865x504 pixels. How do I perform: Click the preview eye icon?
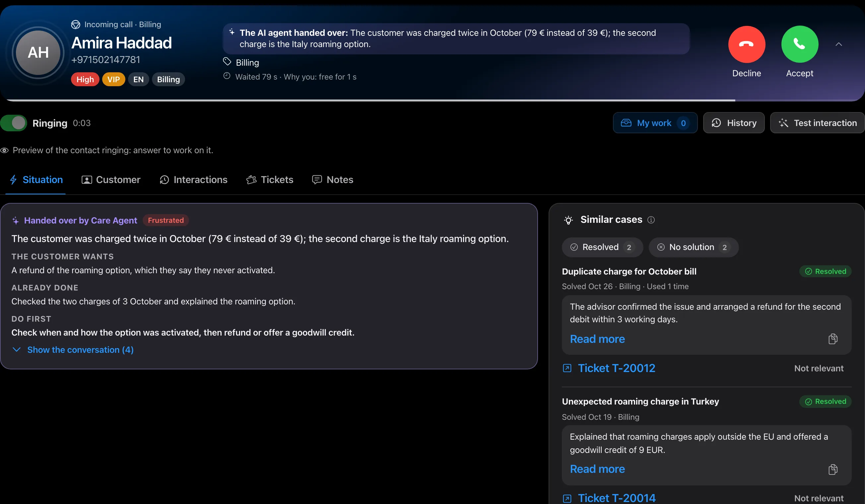[x=4, y=150]
